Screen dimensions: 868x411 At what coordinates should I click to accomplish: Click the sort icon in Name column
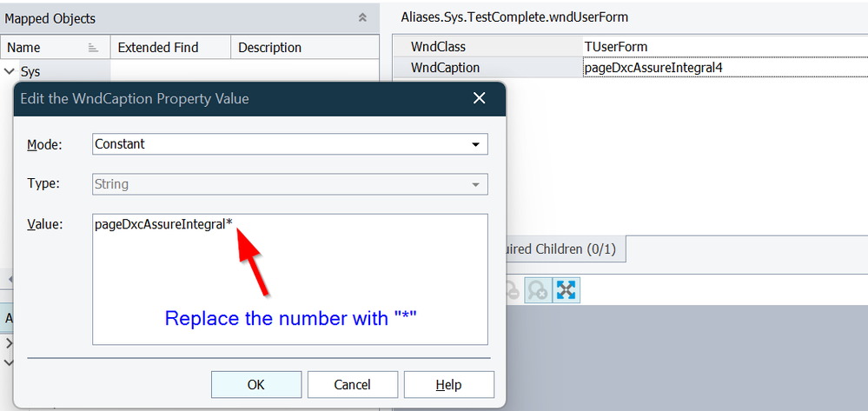(x=93, y=48)
